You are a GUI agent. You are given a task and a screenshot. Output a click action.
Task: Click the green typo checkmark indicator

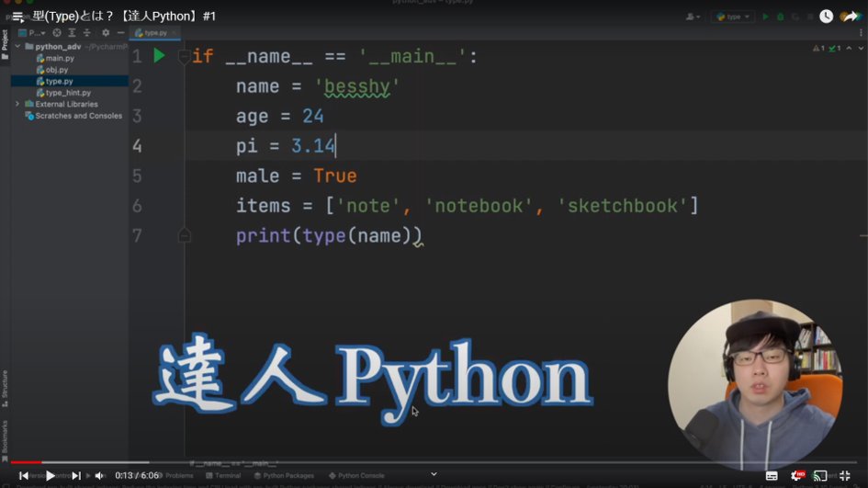point(835,49)
